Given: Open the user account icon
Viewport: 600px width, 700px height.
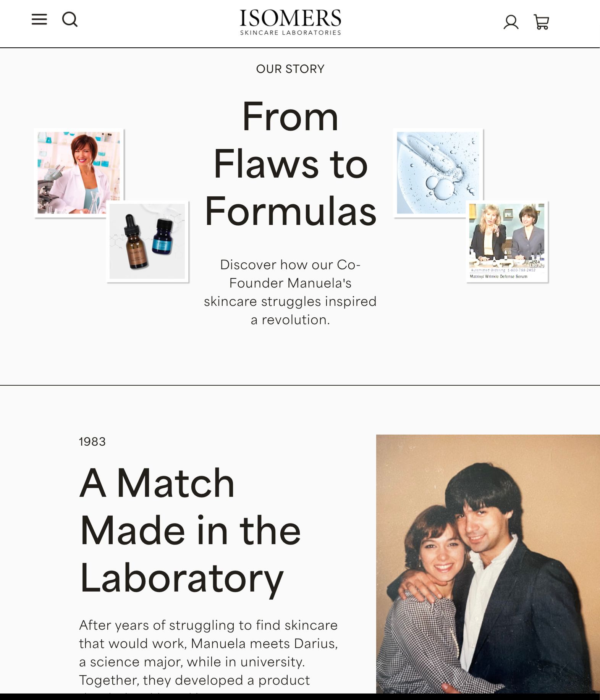Looking at the screenshot, I should point(511,22).
